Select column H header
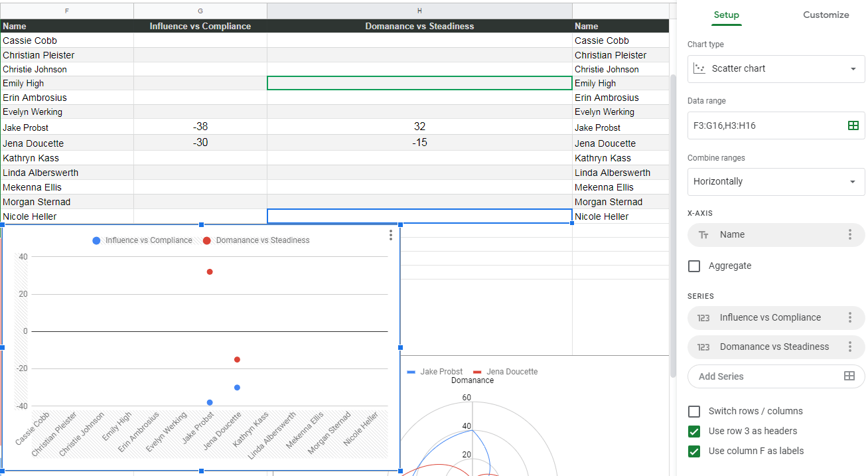 click(x=419, y=11)
